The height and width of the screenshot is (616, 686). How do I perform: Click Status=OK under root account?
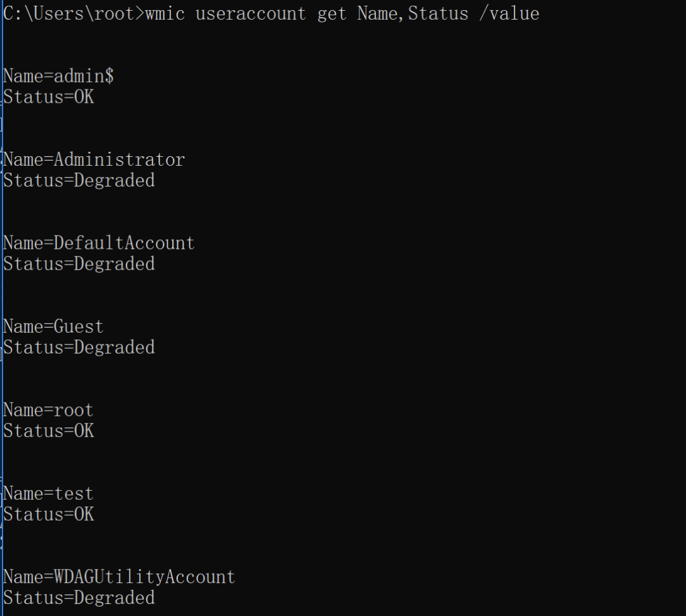tap(48, 431)
